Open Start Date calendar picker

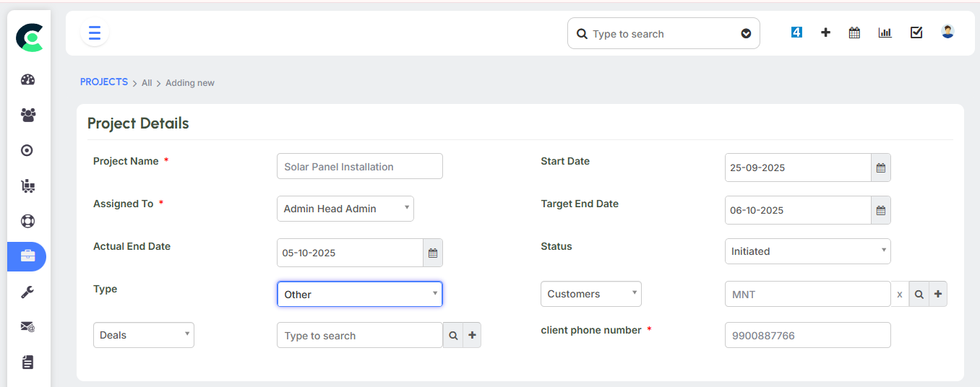880,168
